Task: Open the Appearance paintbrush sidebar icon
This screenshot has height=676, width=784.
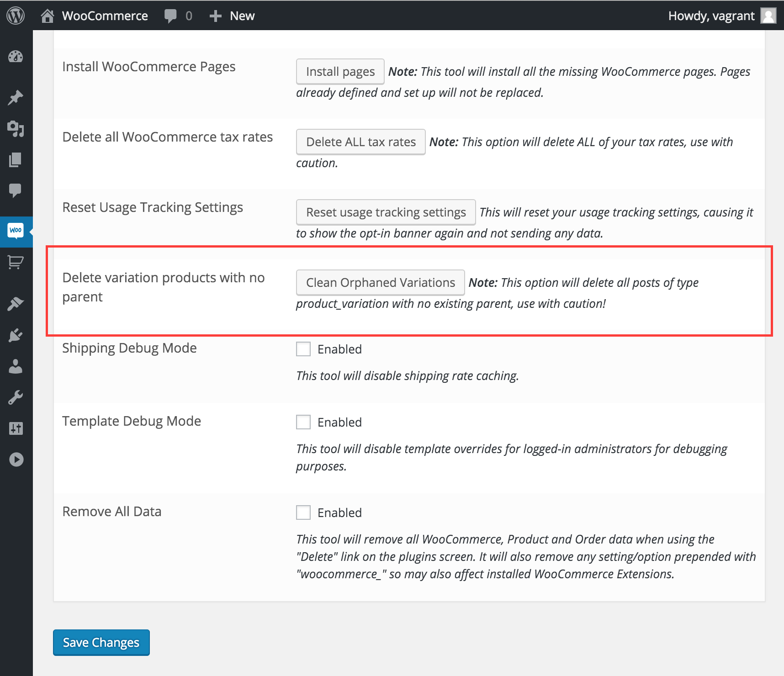Action: (16, 304)
